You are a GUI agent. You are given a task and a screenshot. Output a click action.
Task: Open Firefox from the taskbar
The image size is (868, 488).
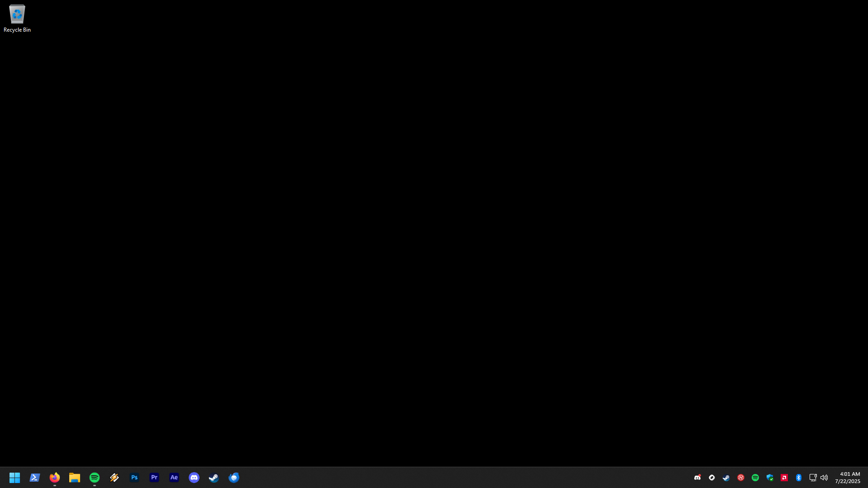click(x=55, y=478)
